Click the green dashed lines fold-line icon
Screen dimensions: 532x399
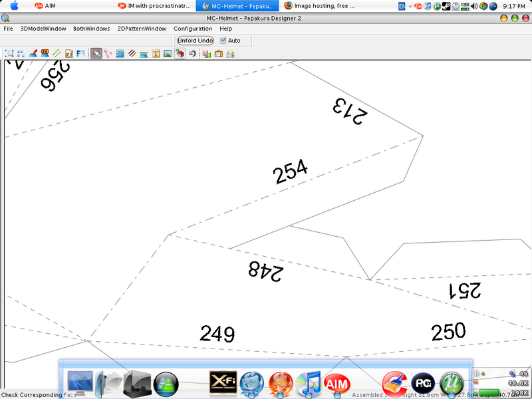57,53
